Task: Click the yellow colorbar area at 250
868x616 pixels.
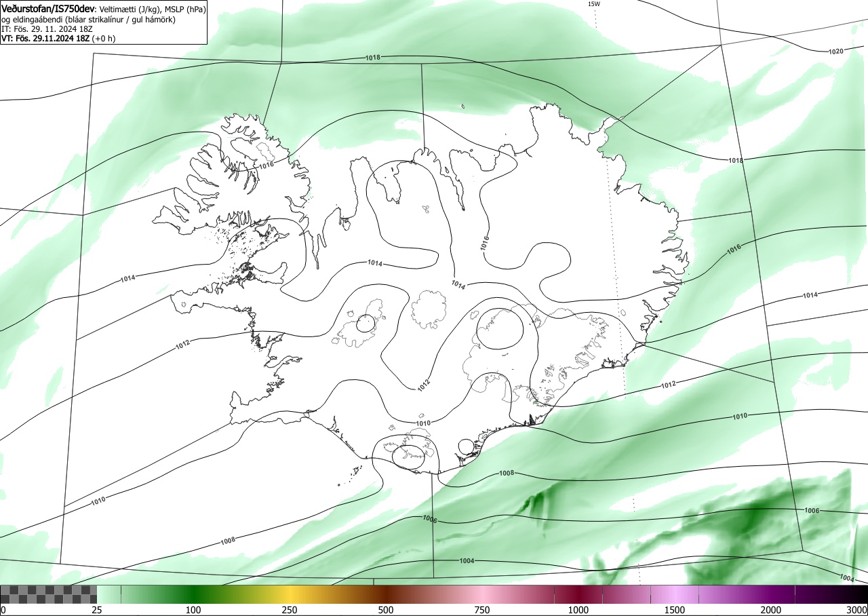Action: pyautogui.click(x=290, y=594)
